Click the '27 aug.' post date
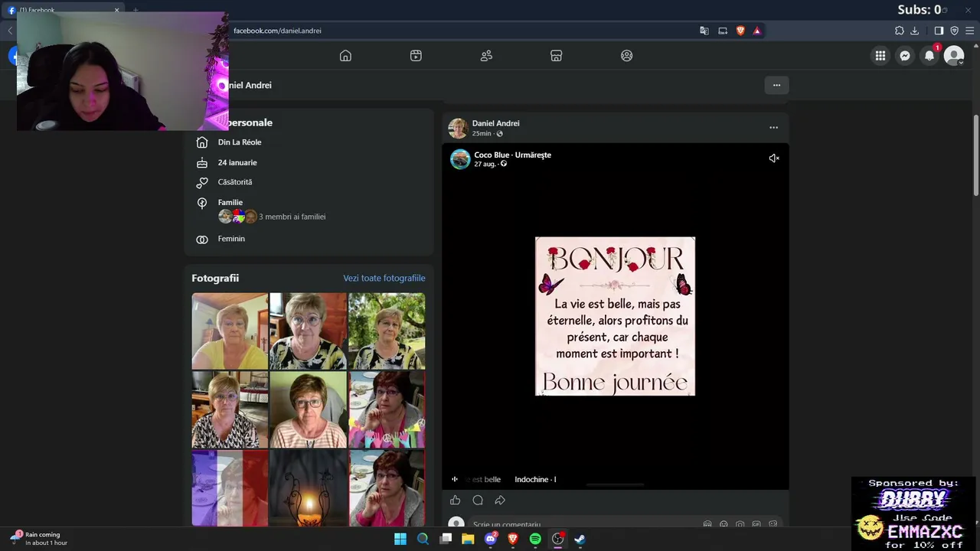Image resolution: width=980 pixels, height=551 pixels. (485, 165)
